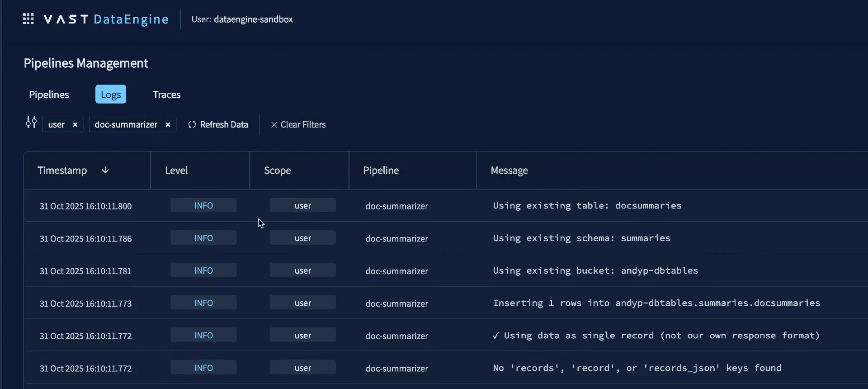The height and width of the screenshot is (389, 868).
Task: Click INFO badge in the 16:10:11.800 row
Action: pyautogui.click(x=203, y=205)
